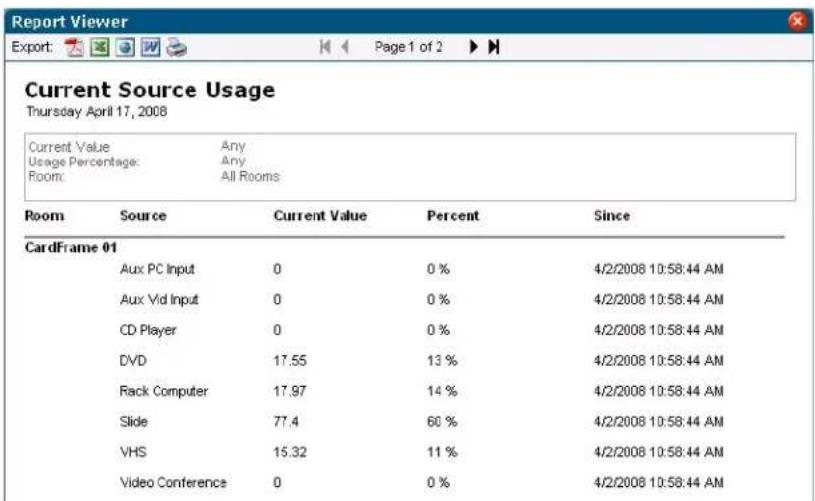Export the report as PDF
The height and width of the screenshot is (501, 815).
click(74, 47)
